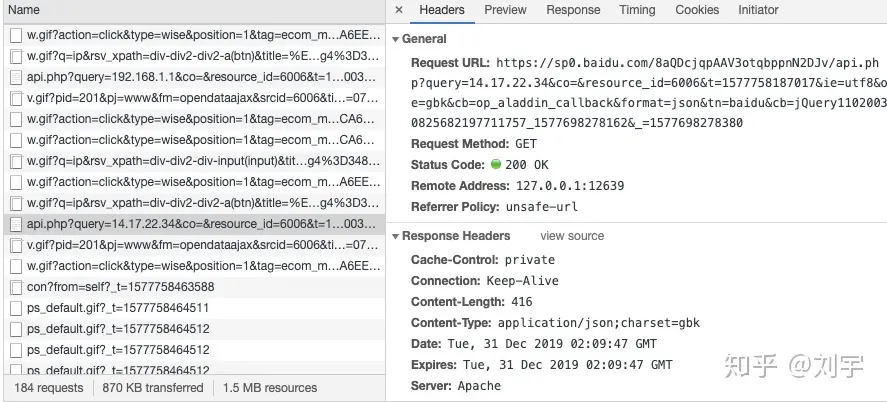Click the green status code indicator dot

coord(496,165)
